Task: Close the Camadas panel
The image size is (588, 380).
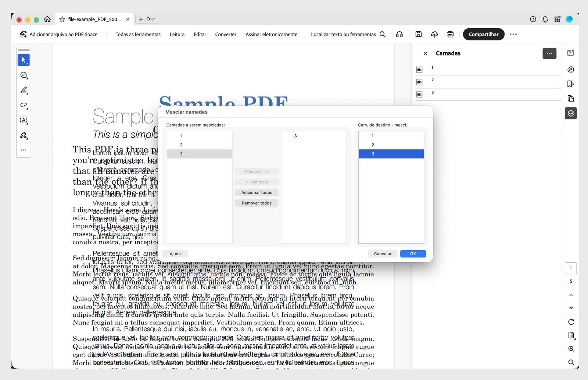Action: 426,53
